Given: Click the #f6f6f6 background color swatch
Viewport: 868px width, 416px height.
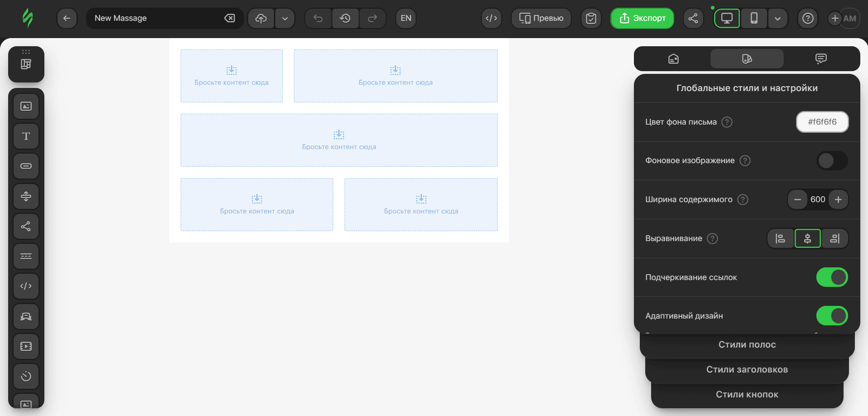Looking at the screenshot, I should (x=822, y=122).
